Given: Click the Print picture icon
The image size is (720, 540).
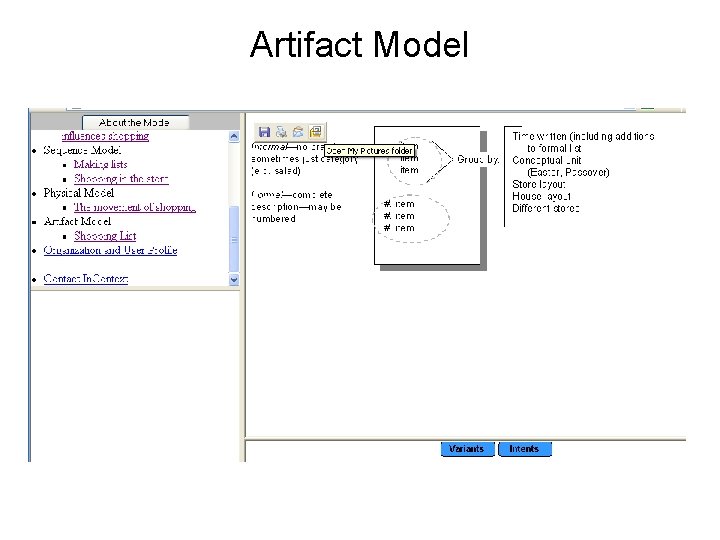Looking at the screenshot, I should pyautogui.click(x=281, y=132).
